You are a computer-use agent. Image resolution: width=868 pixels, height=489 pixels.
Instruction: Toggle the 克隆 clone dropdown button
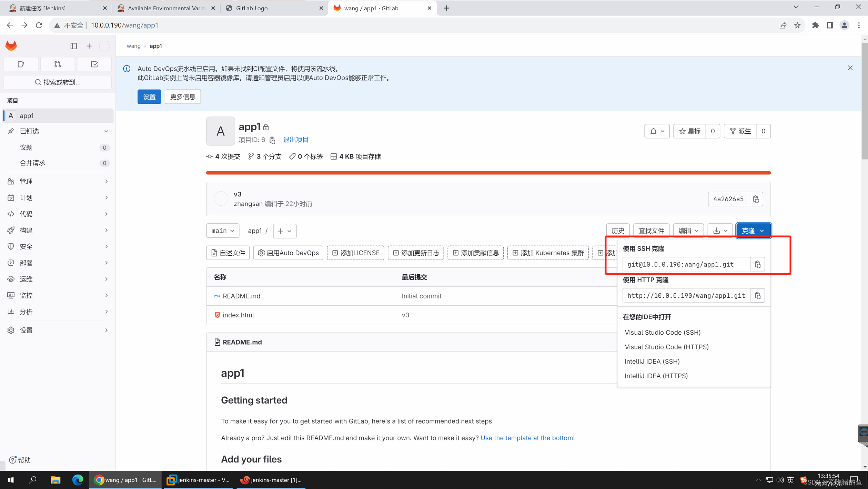pos(753,231)
